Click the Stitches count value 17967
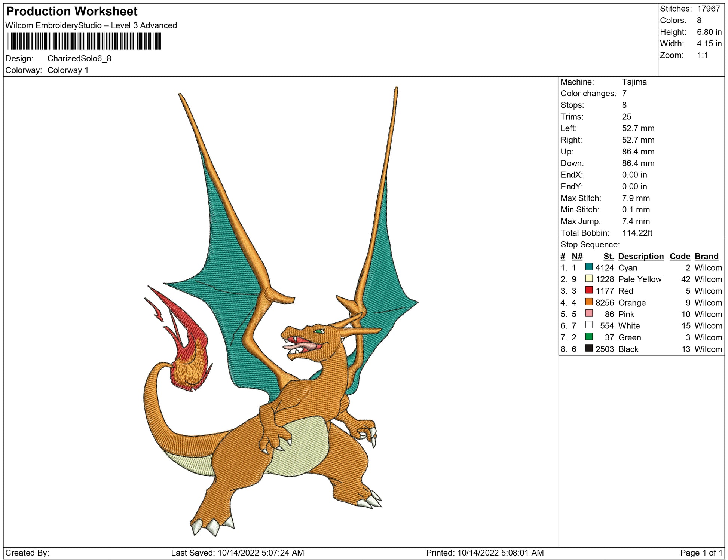 coord(708,9)
